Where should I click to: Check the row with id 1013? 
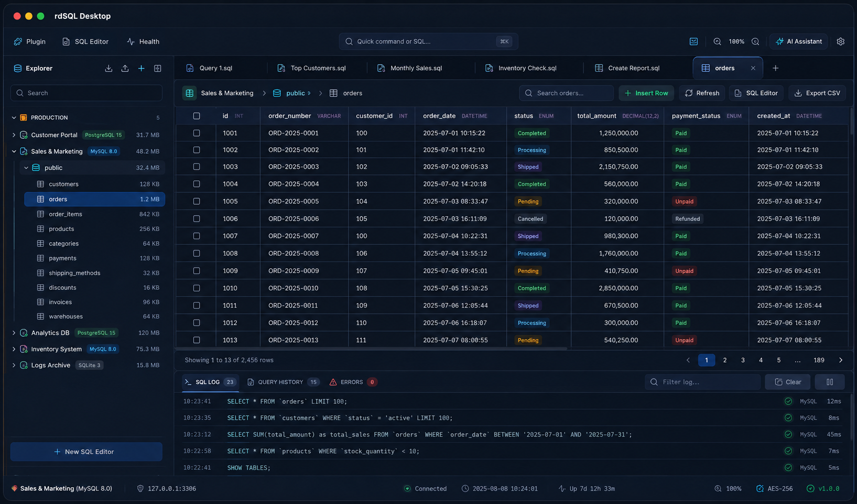(x=197, y=340)
